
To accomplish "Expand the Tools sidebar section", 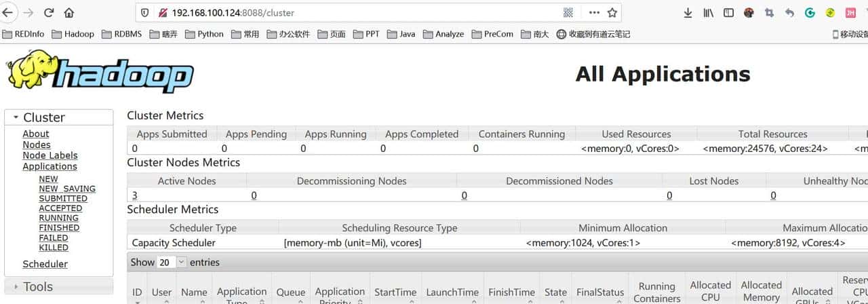I will point(59,286).
